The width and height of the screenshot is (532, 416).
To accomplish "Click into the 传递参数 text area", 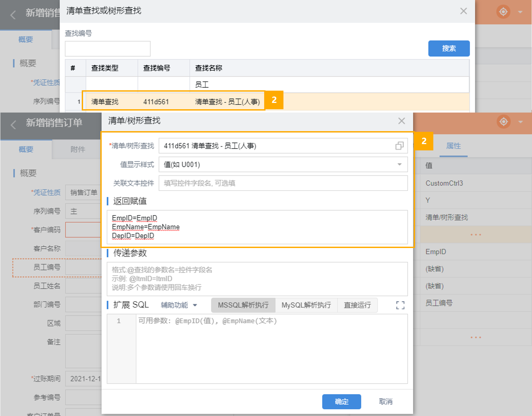I will [257, 279].
